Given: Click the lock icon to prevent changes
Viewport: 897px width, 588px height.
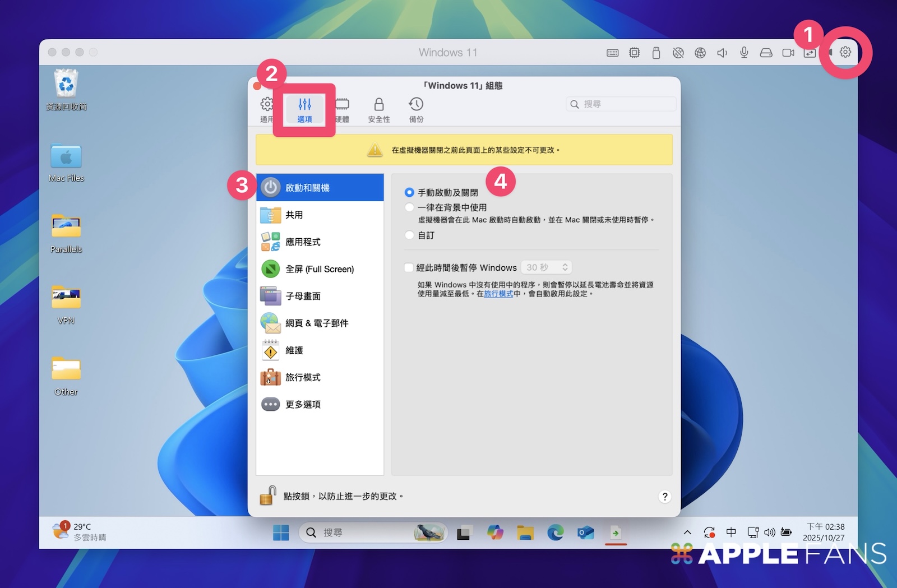Looking at the screenshot, I should coord(268,496).
